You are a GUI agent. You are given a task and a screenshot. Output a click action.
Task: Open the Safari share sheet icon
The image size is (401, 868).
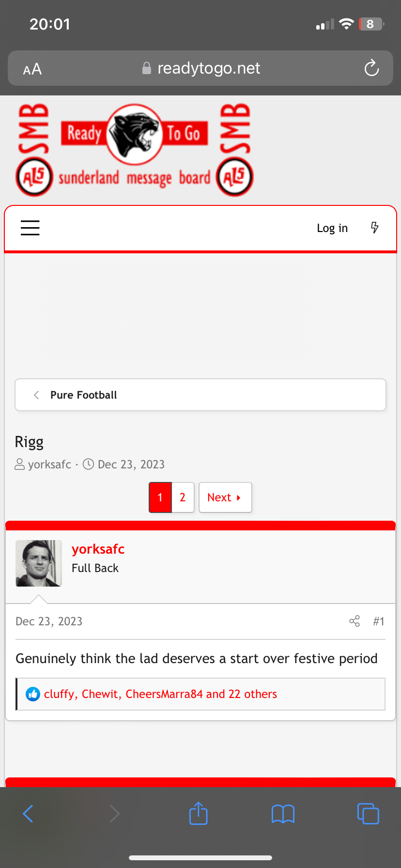point(198,813)
